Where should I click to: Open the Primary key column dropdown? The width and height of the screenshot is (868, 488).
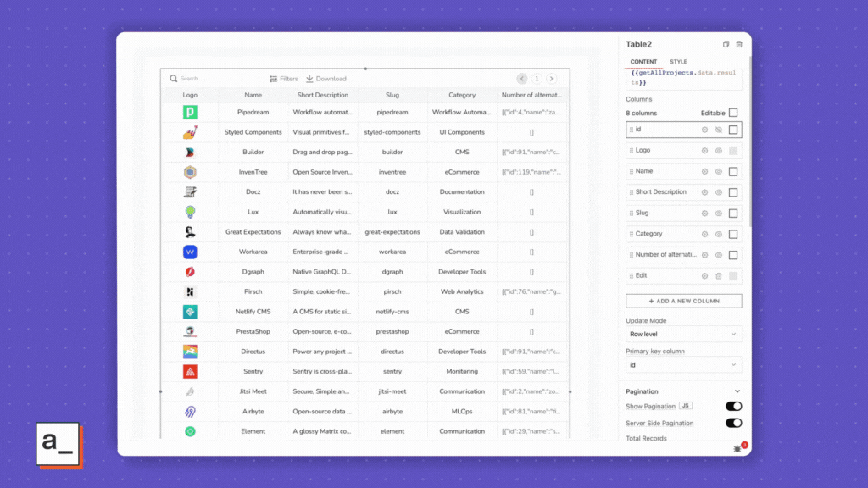click(683, 365)
